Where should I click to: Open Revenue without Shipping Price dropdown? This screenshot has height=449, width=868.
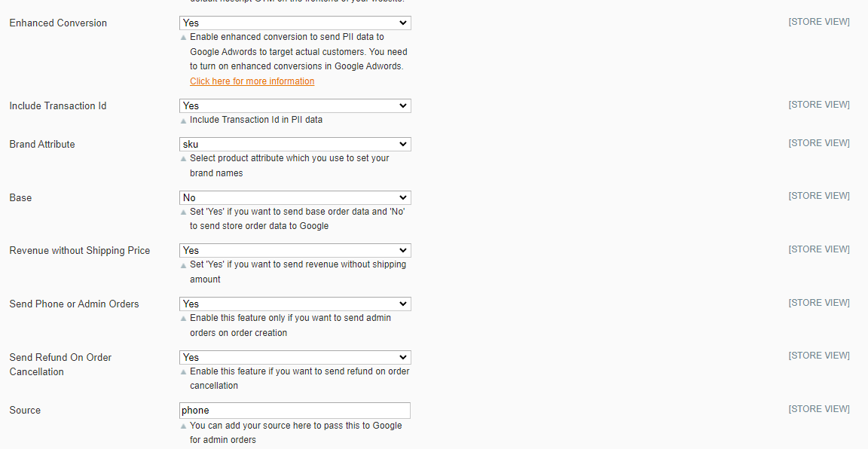pos(295,250)
